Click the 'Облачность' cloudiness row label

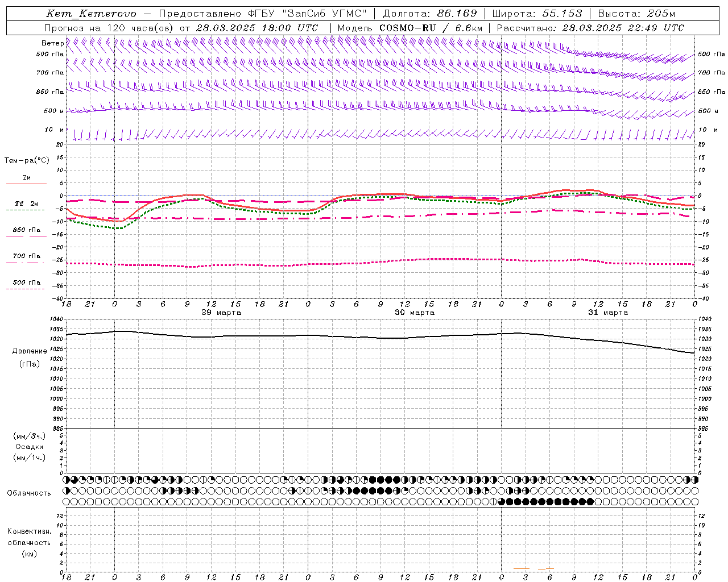coord(29,493)
